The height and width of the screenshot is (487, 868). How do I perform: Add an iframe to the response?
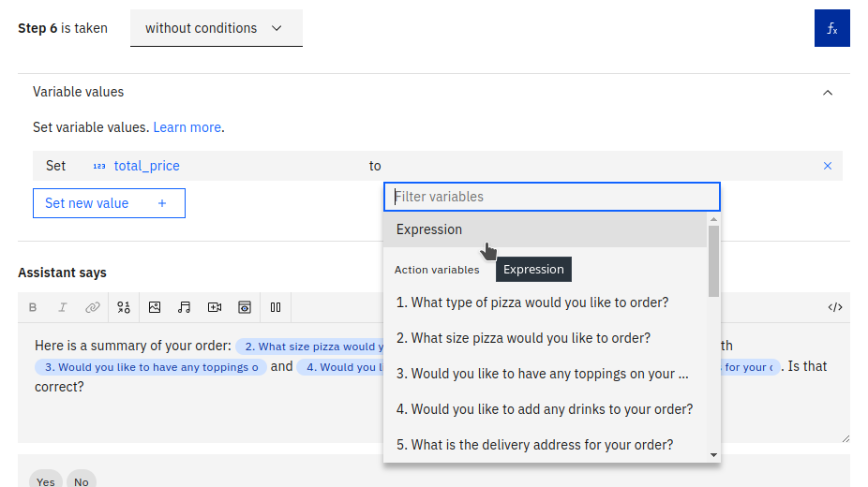click(245, 307)
